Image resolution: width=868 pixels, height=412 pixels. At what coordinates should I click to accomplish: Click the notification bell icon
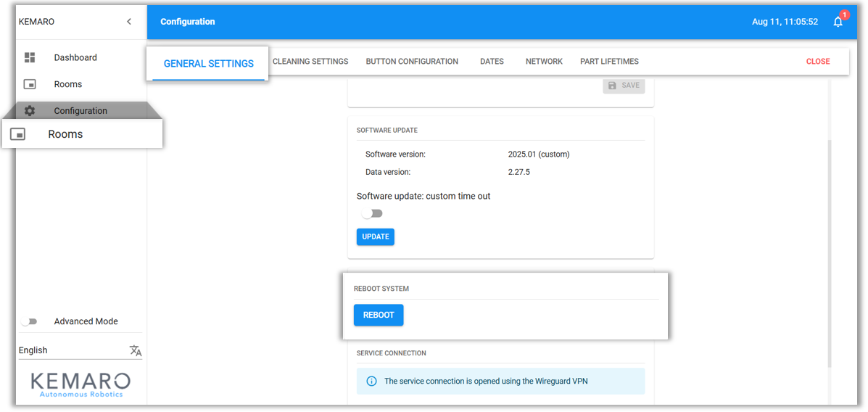click(x=838, y=22)
